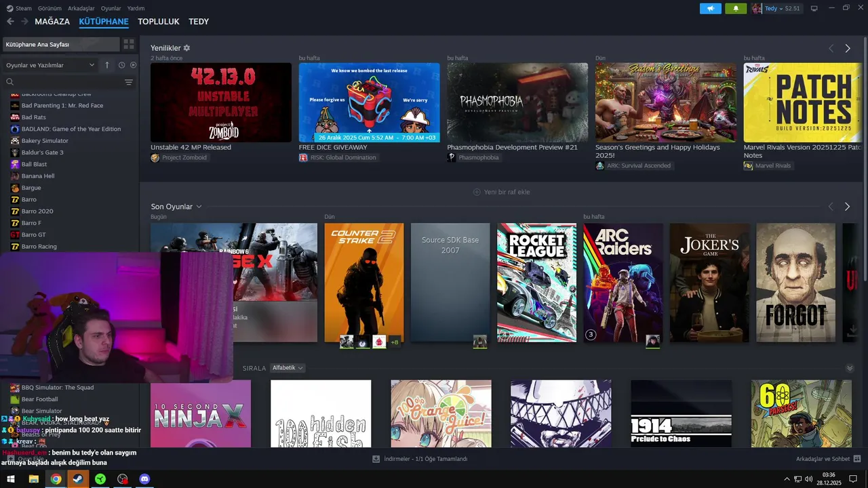868x488 pixels.
Task: Go back with the left arrow
Action: [x=10, y=22]
